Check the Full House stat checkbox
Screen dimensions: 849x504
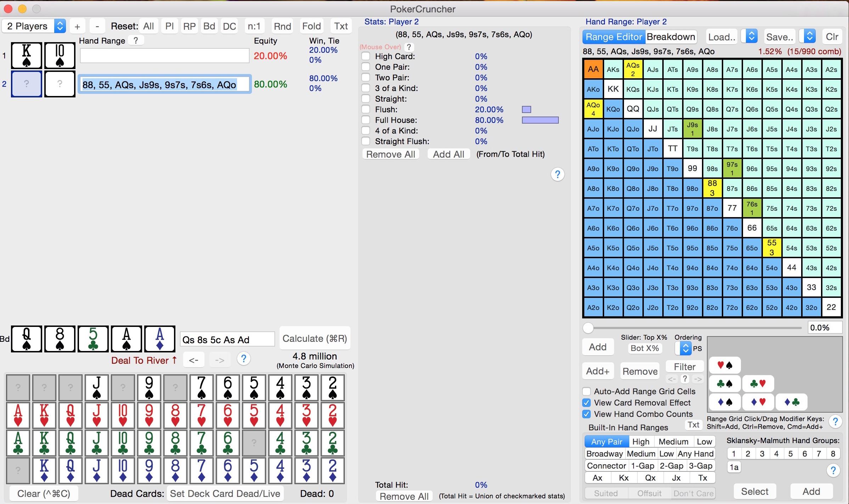tap(366, 120)
